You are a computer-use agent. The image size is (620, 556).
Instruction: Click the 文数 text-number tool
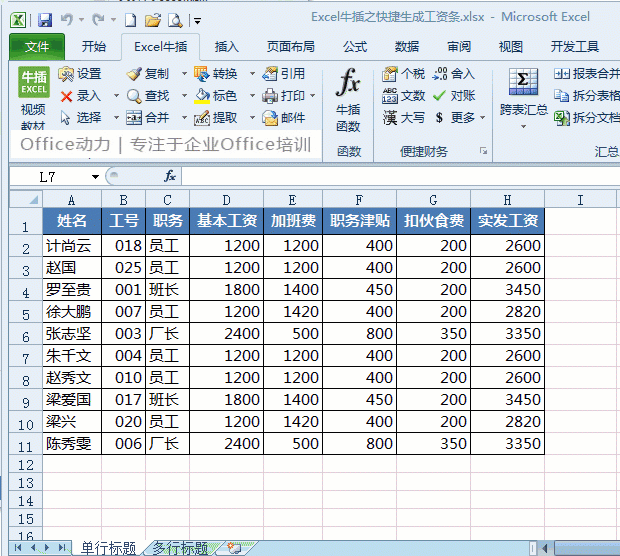pos(404,96)
